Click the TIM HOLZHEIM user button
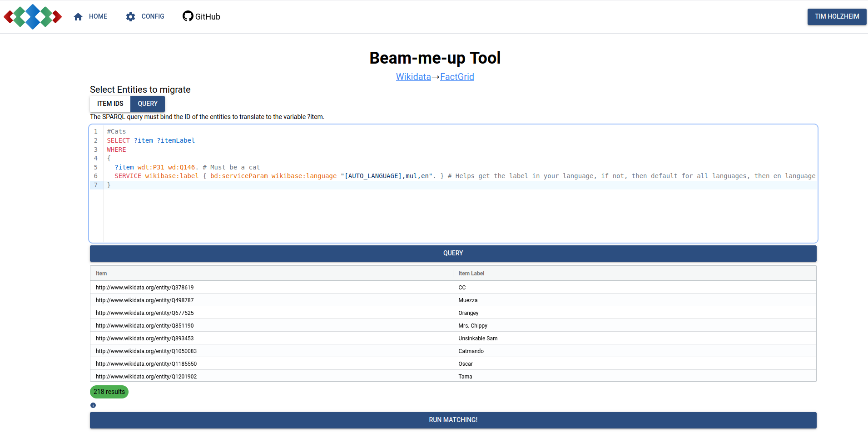Screen dimensions: 868x448 tap(837, 17)
